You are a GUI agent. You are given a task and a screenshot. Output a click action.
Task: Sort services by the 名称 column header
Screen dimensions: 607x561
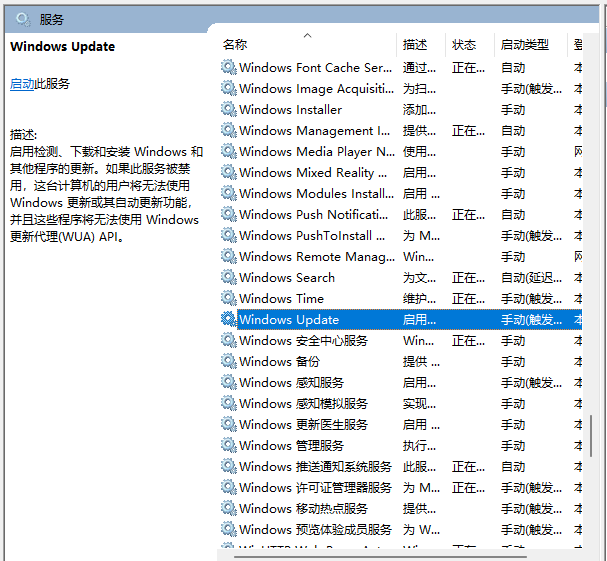pyautogui.click(x=236, y=45)
